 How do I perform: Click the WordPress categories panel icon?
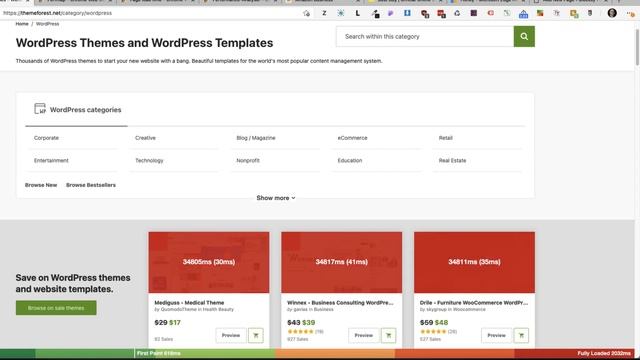(40, 109)
